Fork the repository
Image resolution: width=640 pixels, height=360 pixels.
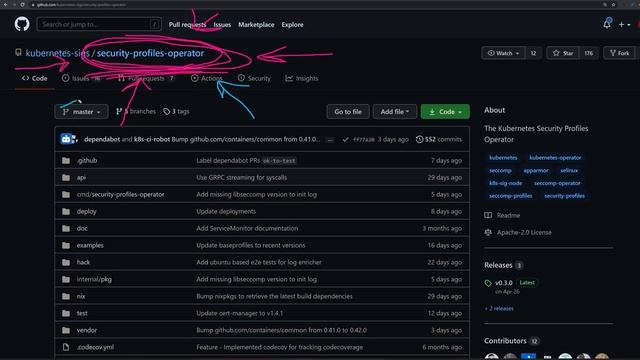620,53
